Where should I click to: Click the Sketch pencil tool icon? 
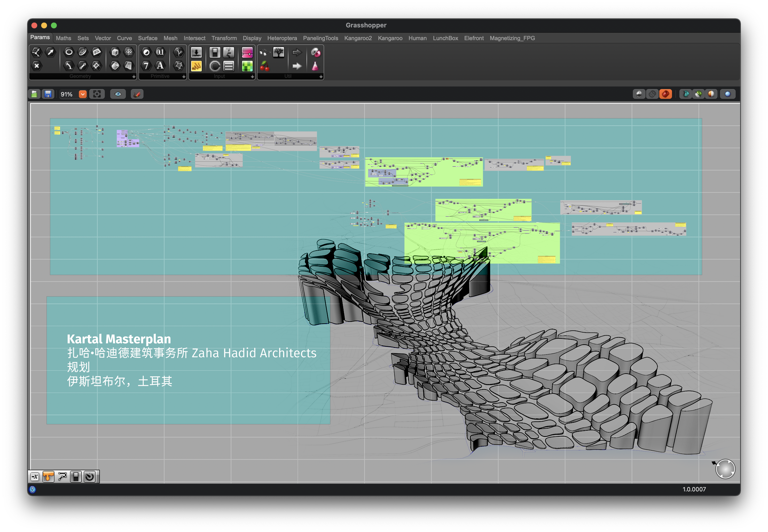137,94
